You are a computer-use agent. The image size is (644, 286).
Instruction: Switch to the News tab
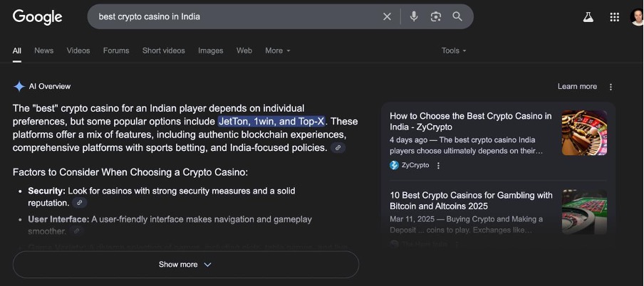click(43, 51)
